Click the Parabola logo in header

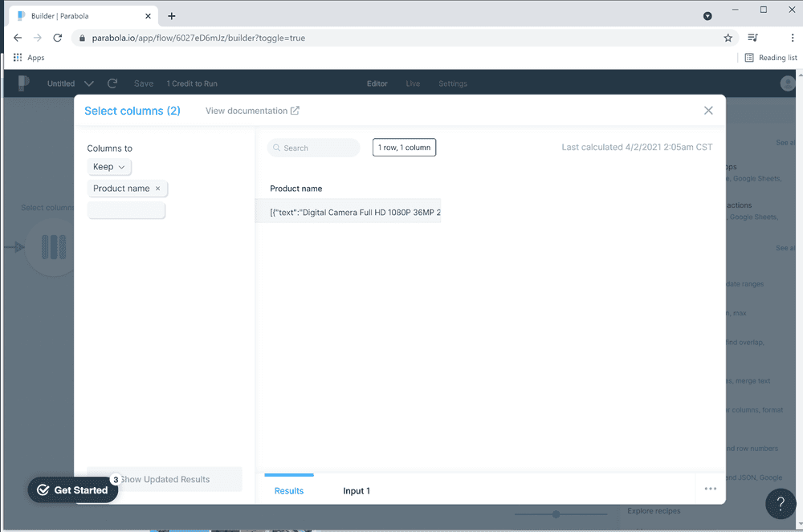[x=23, y=83]
